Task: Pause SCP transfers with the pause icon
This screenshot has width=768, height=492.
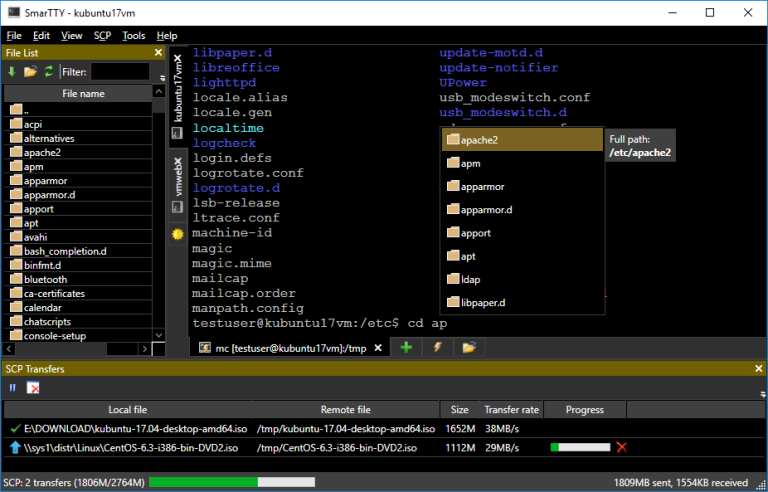Action: pyautogui.click(x=13, y=387)
